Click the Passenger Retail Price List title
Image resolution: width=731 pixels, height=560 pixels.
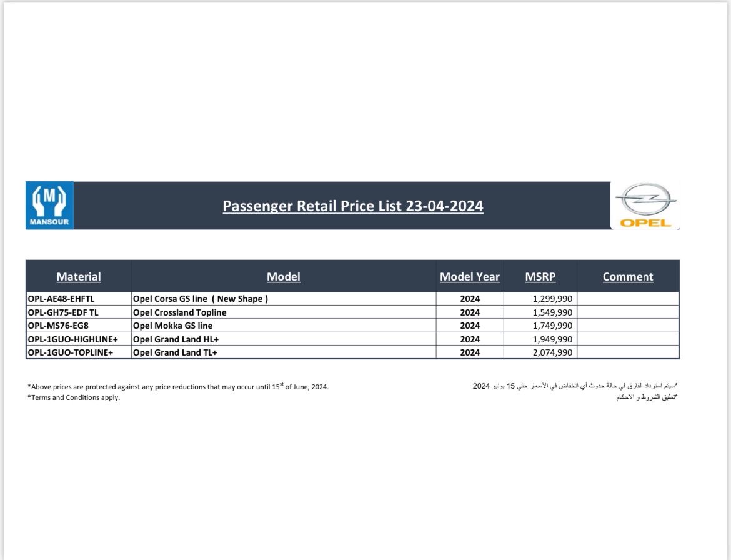[353, 206]
